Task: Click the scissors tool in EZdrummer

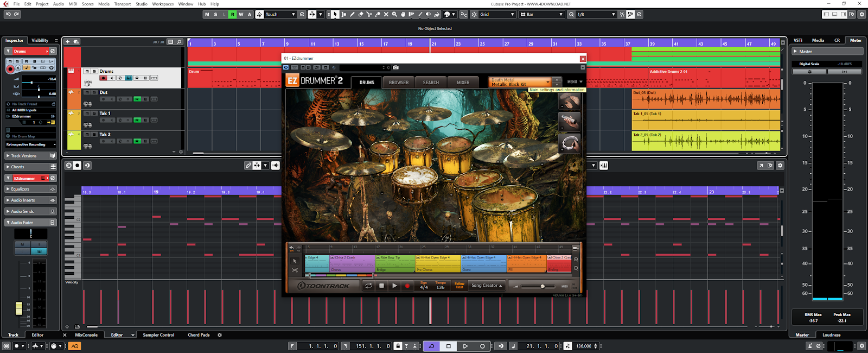Action: click(295, 270)
